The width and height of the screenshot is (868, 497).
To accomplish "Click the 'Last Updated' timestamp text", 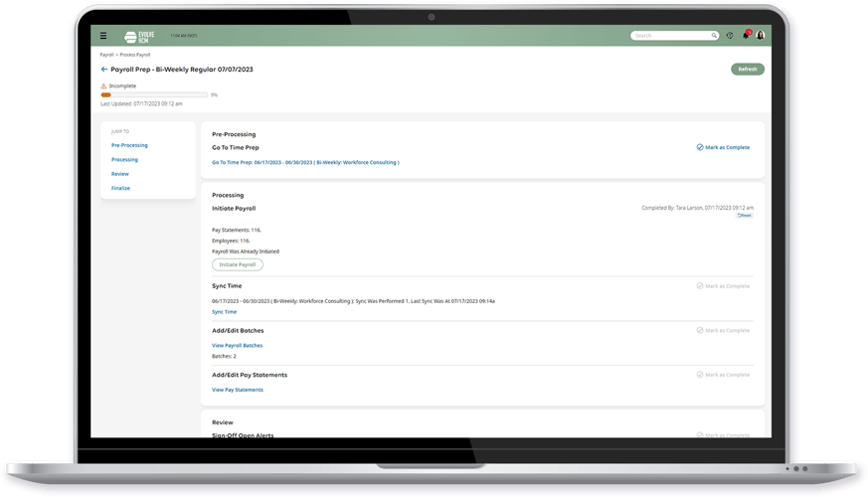I will [141, 103].
